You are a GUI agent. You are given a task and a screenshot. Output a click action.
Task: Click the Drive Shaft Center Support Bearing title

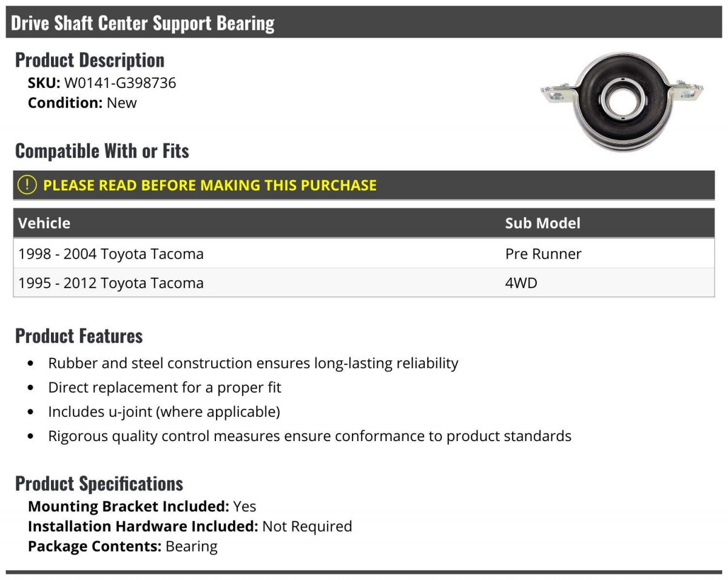(x=143, y=23)
